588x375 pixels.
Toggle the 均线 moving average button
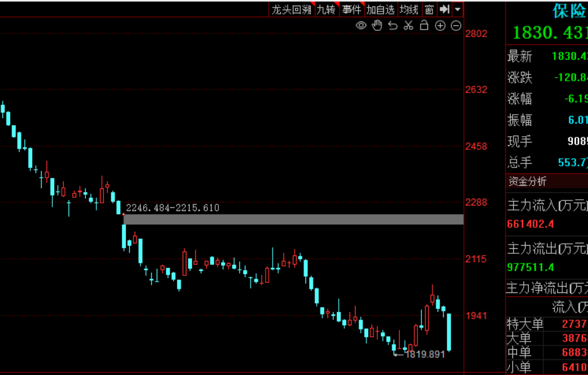point(409,9)
